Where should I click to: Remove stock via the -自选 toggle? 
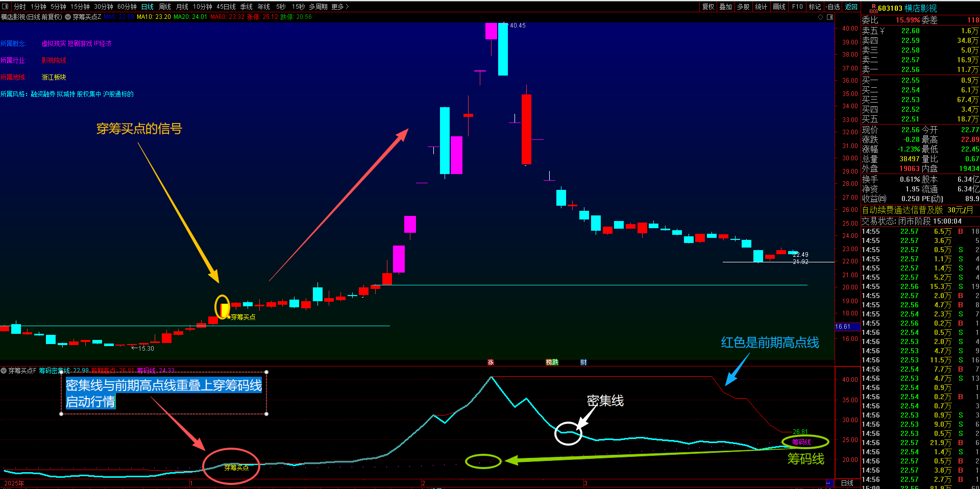[834, 7]
